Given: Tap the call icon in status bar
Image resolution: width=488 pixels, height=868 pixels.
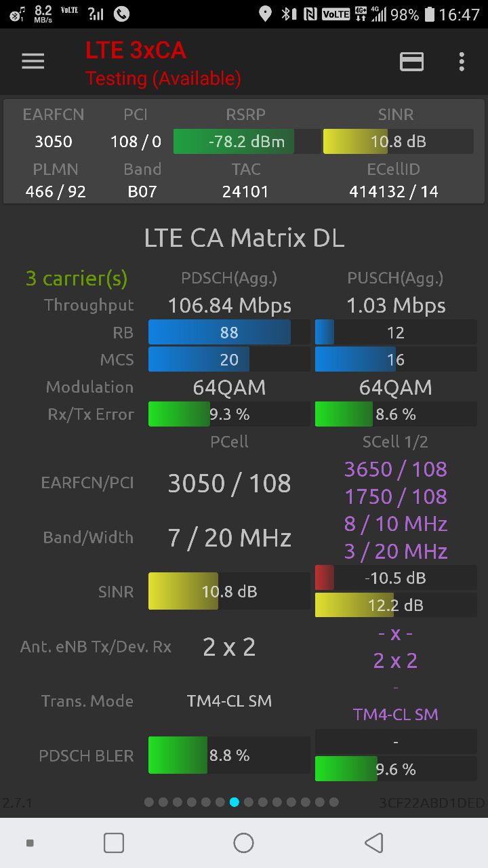Looking at the screenshot, I should pos(122,14).
